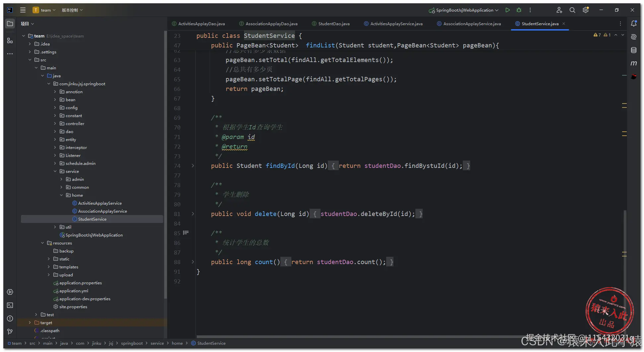This screenshot has width=644, height=352.
Task: Open the Structure tool window
Action: coord(10,40)
